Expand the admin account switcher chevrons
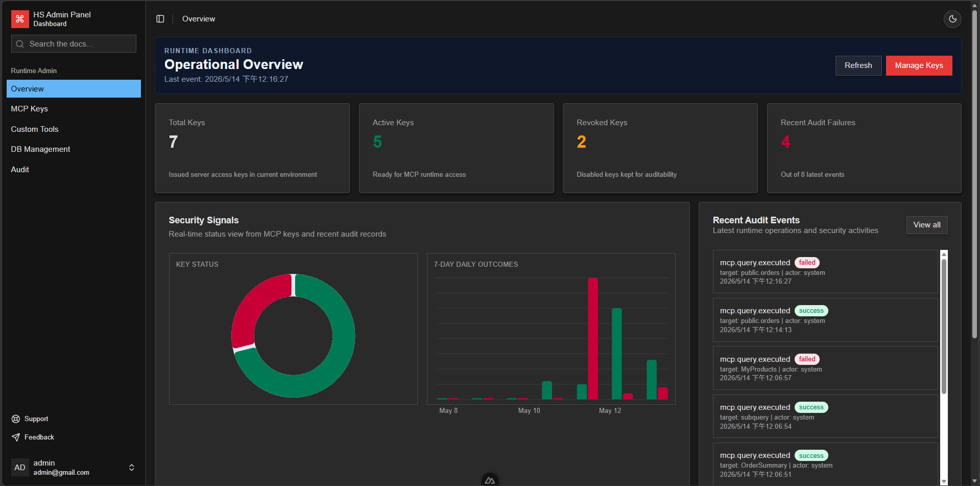Image resolution: width=980 pixels, height=486 pixels. 132,468
